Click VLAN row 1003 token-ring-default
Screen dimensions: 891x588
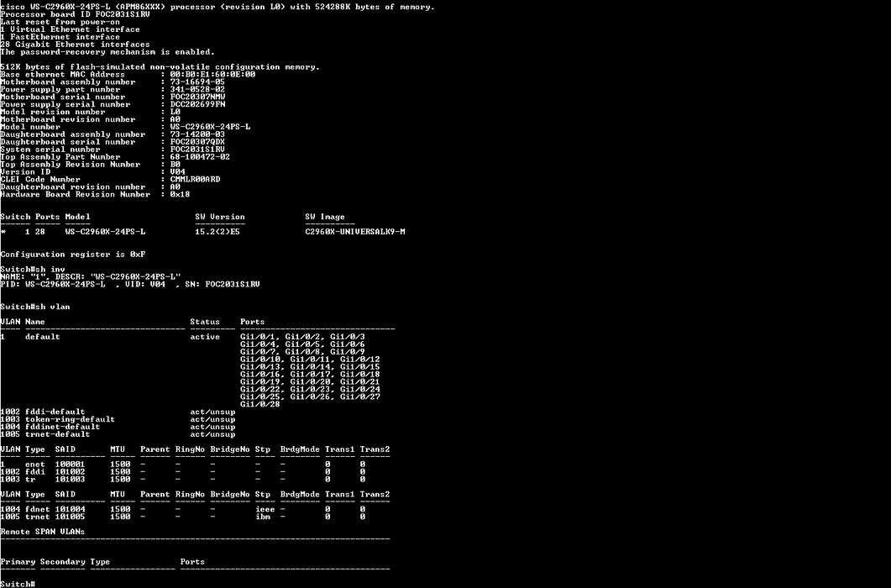(x=118, y=419)
